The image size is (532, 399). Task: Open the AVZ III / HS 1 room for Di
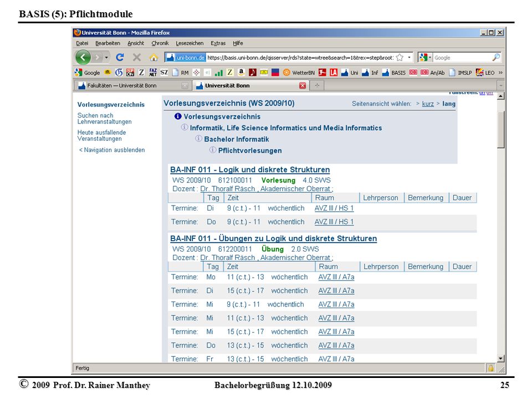click(x=334, y=208)
